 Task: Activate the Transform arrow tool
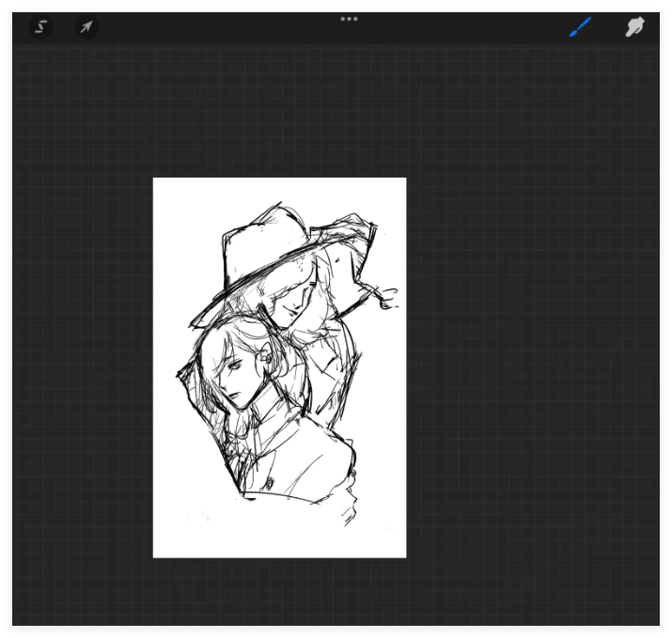86,27
